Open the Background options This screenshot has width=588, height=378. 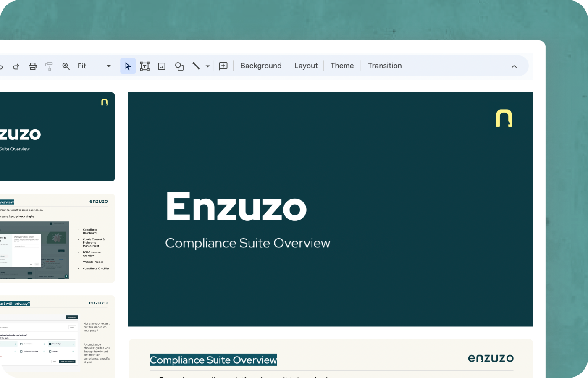[x=261, y=66]
